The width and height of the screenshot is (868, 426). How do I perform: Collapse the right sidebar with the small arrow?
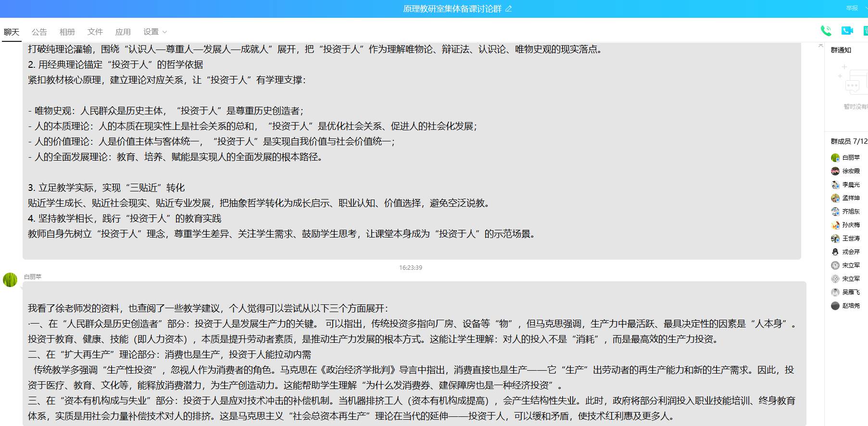(x=821, y=45)
